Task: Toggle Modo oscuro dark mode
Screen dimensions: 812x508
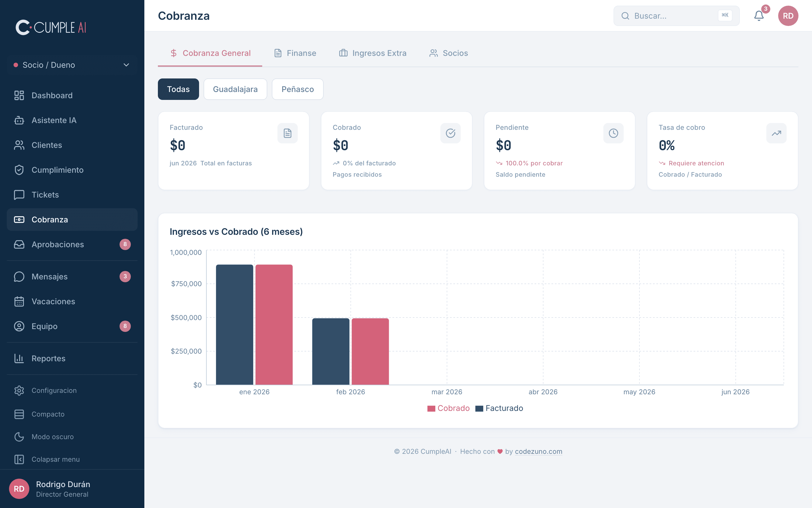Action: pos(72,437)
